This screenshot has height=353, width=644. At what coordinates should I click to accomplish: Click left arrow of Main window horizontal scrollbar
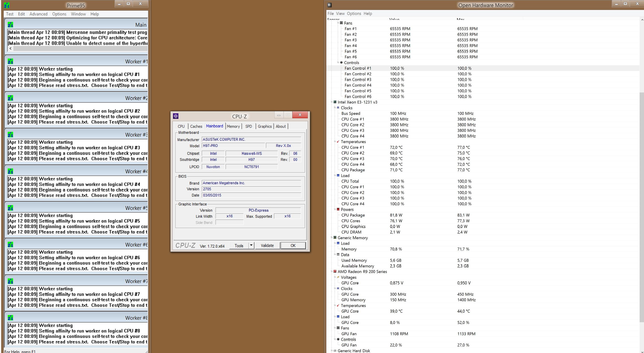click(10, 48)
